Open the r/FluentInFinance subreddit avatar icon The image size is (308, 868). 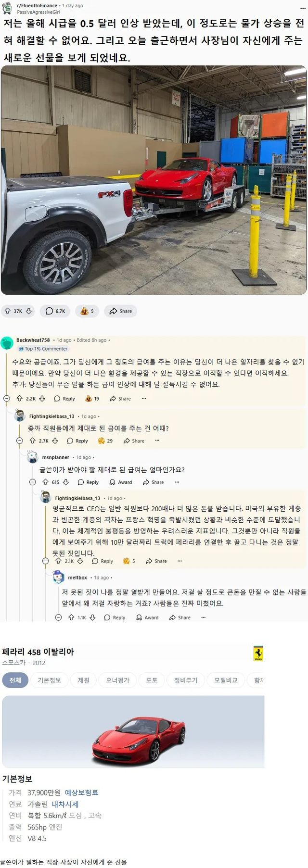7,8
